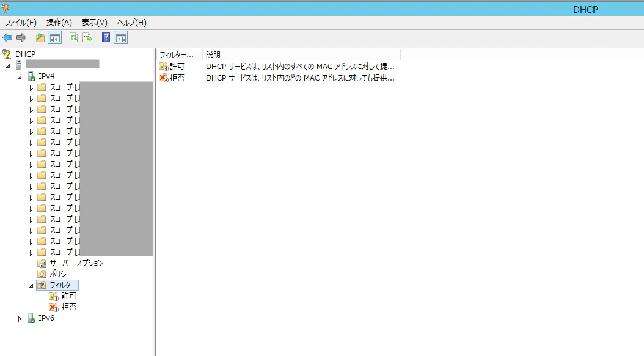The height and width of the screenshot is (356, 644).
Task: Click the Export List toolbar icon
Action: tap(87, 38)
